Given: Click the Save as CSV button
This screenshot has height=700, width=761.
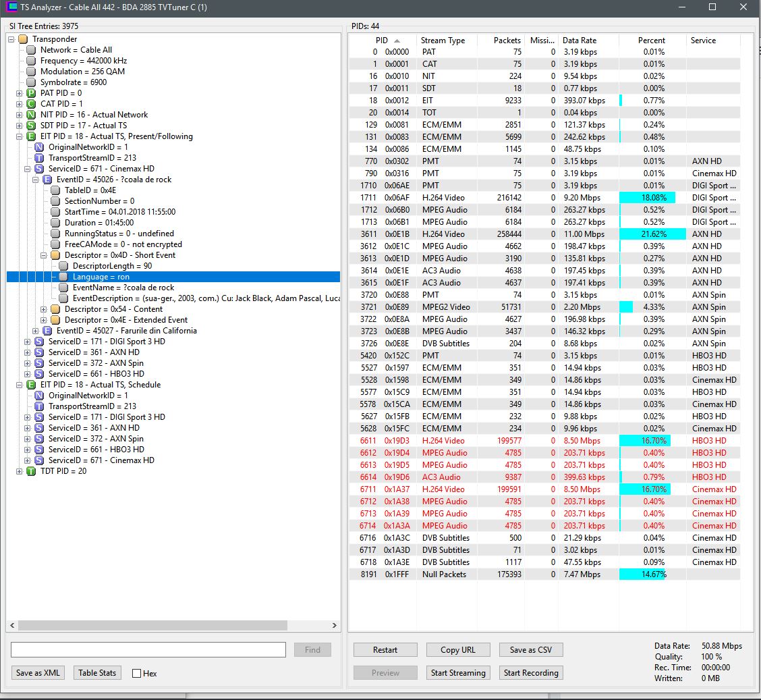Looking at the screenshot, I should [x=531, y=650].
